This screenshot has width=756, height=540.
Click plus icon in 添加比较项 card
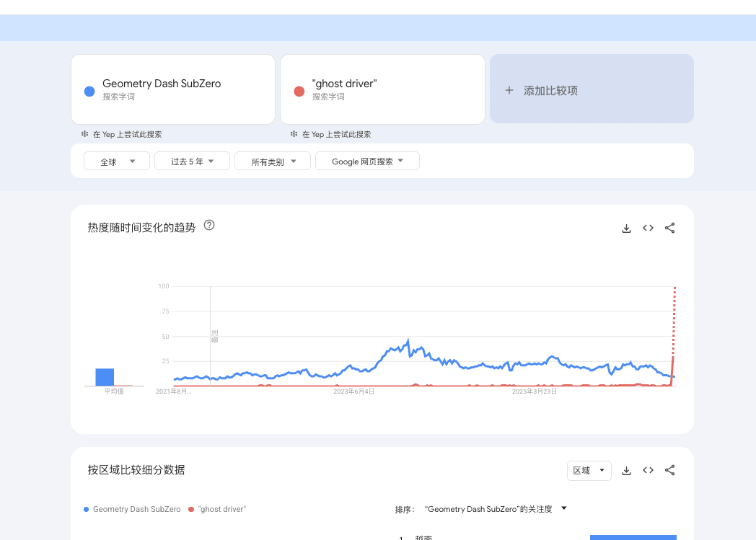pos(509,90)
